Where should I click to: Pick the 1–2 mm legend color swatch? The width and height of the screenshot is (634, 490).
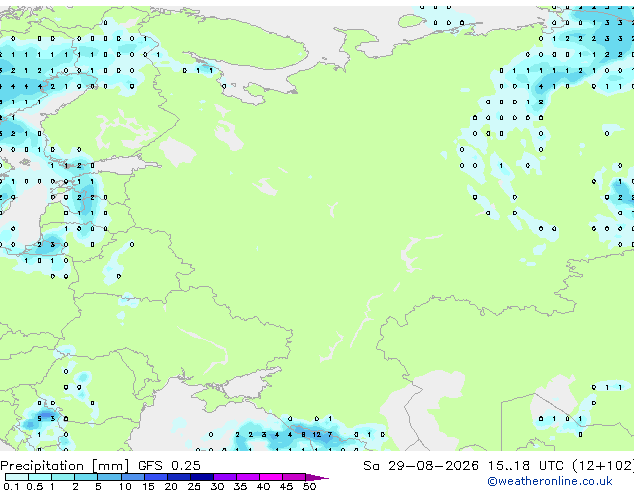point(63,477)
